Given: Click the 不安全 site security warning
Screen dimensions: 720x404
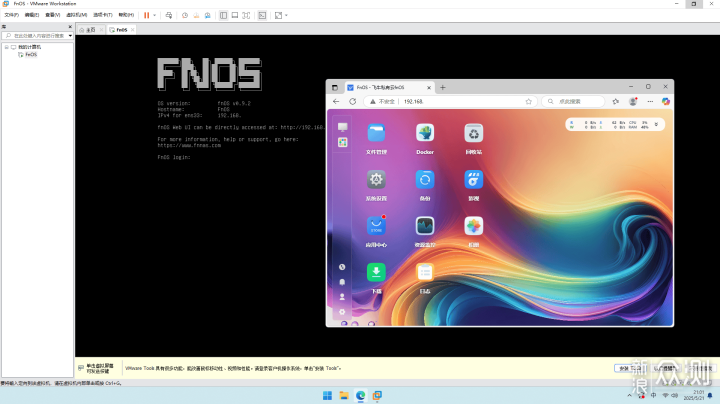Looking at the screenshot, I should [x=382, y=101].
